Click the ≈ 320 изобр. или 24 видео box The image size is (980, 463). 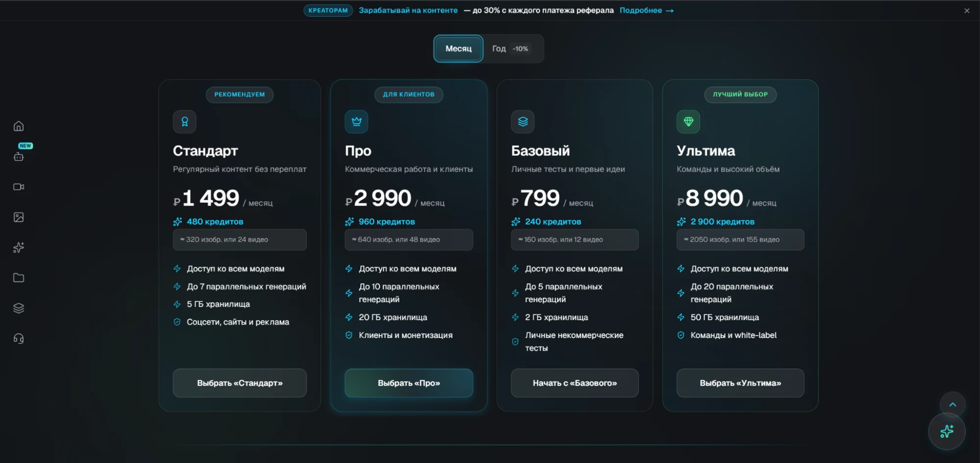tap(240, 240)
